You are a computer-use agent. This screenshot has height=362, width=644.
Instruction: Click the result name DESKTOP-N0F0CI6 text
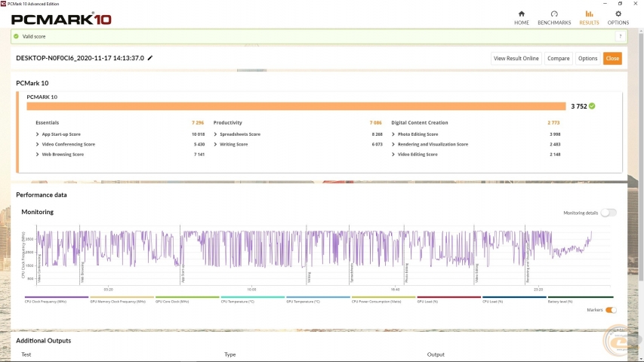pos(80,58)
